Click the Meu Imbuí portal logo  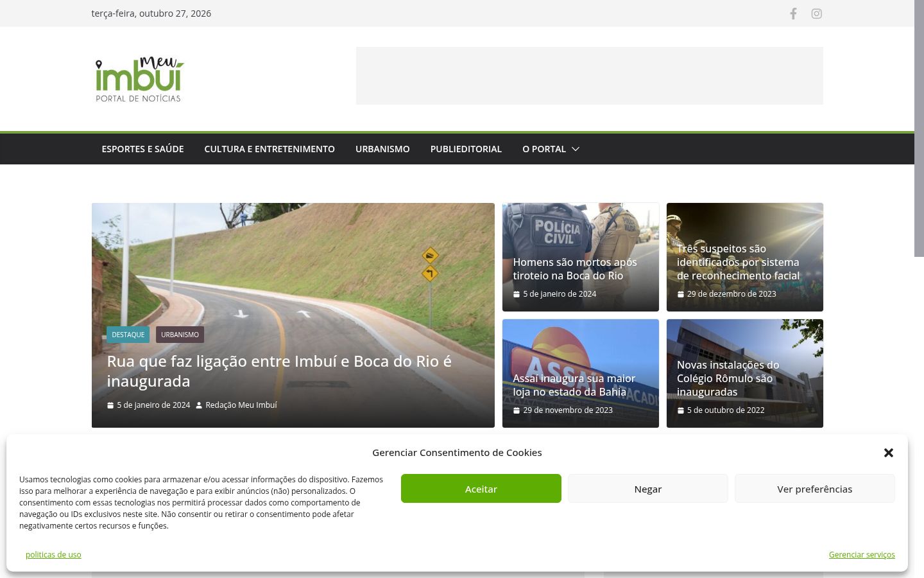[x=139, y=79]
